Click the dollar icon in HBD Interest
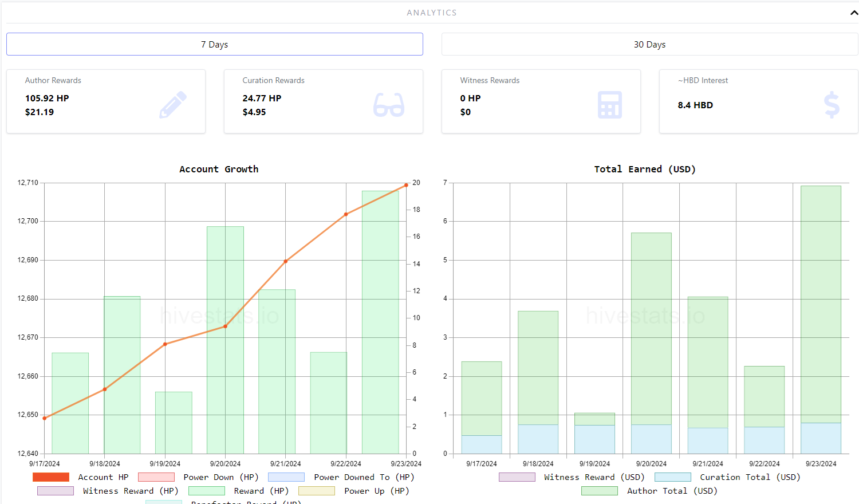The image size is (859, 504). click(832, 105)
